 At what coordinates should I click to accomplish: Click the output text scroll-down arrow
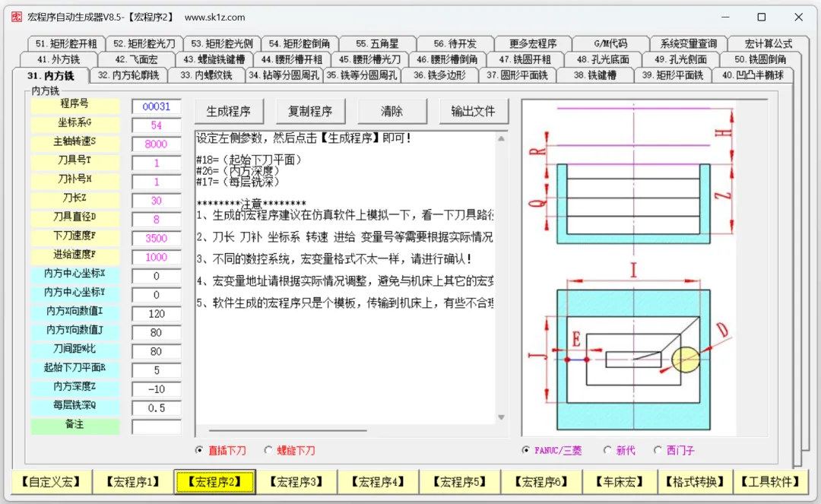click(x=501, y=417)
